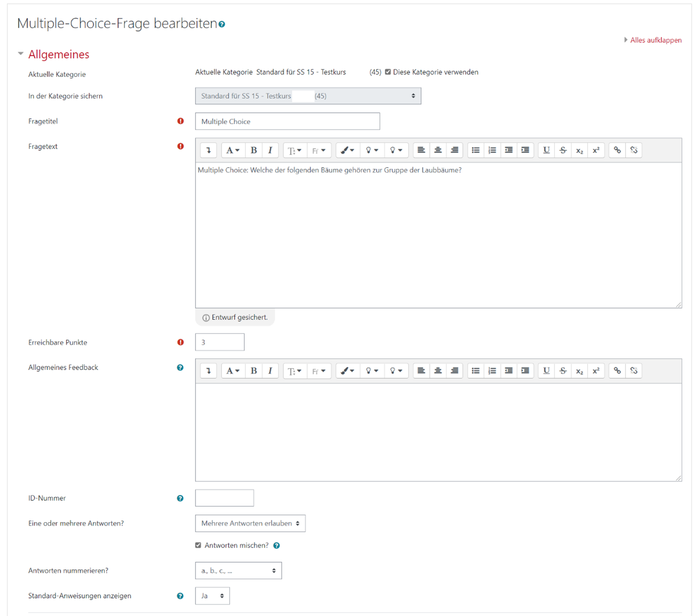695x616 pixels.
Task: Click Bold in the Fragetext editor toolbar
Action: 254,150
